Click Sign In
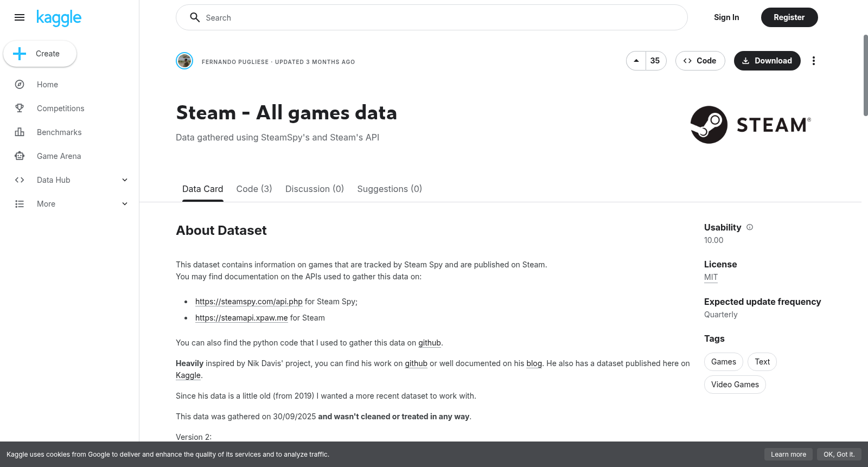The image size is (868, 467). point(726,17)
